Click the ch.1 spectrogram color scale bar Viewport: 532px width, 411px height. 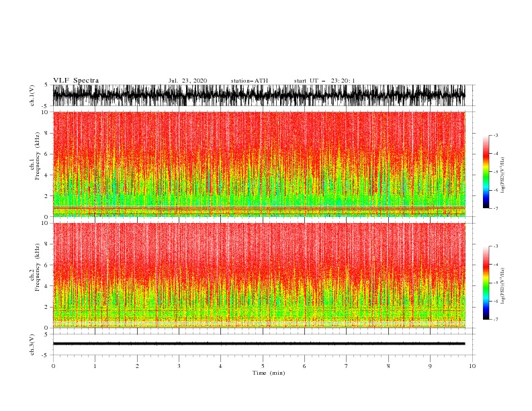[486, 171]
